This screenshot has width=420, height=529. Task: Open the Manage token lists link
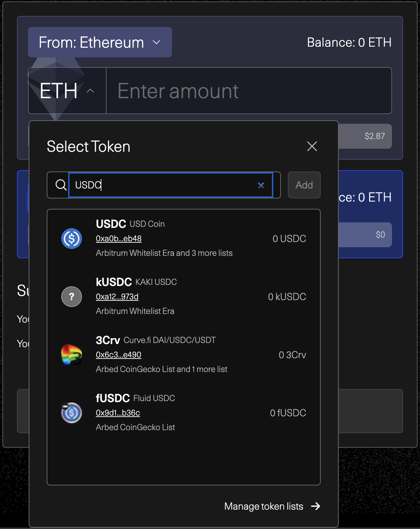264,506
